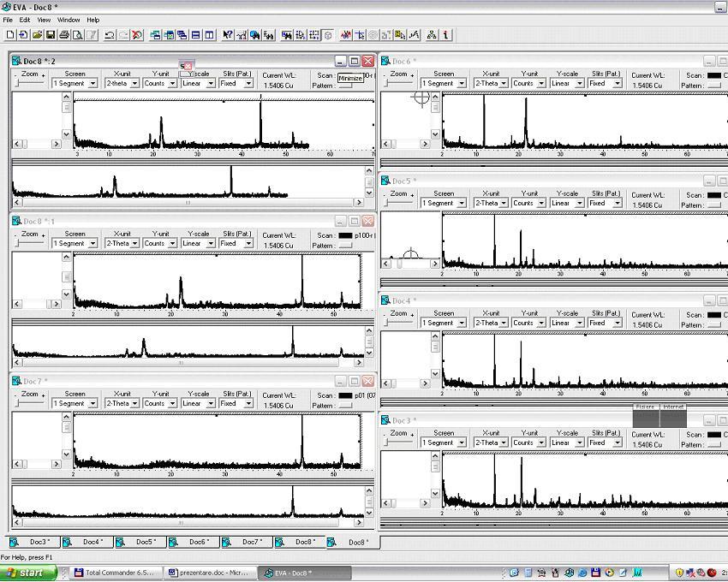Viewport: 728px width, 582px height.
Task: Click the red crossed-out toolbar icon
Action: (x=136, y=35)
